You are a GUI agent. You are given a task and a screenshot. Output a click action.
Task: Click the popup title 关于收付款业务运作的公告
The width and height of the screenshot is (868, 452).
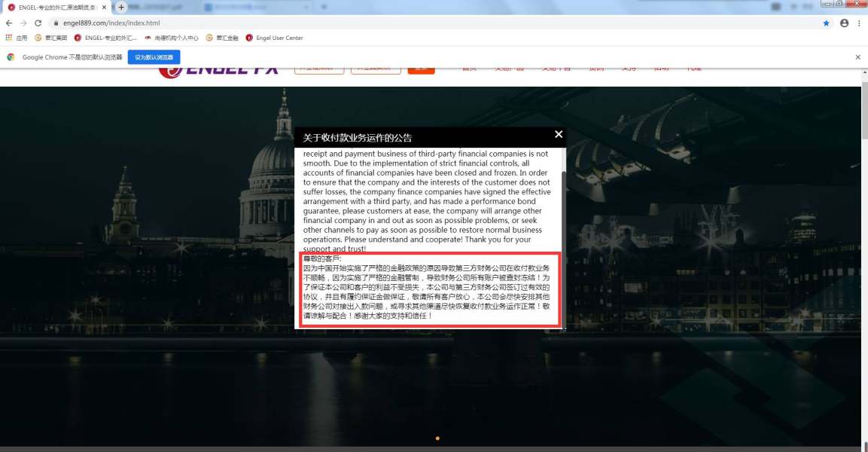(357, 138)
